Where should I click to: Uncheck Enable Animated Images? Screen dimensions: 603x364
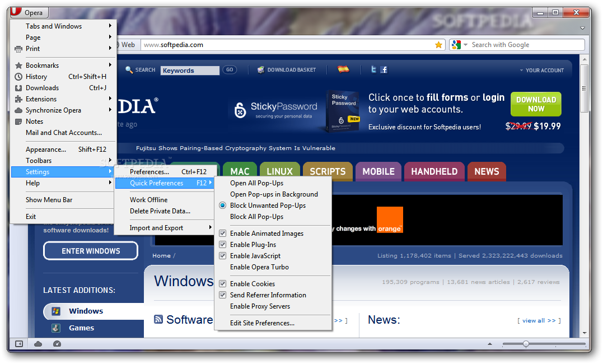point(222,233)
